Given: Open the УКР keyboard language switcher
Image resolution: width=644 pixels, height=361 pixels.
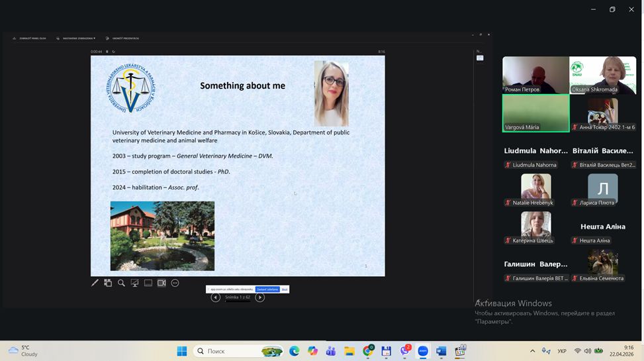Looking at the screenshot, I should [562, 351].
